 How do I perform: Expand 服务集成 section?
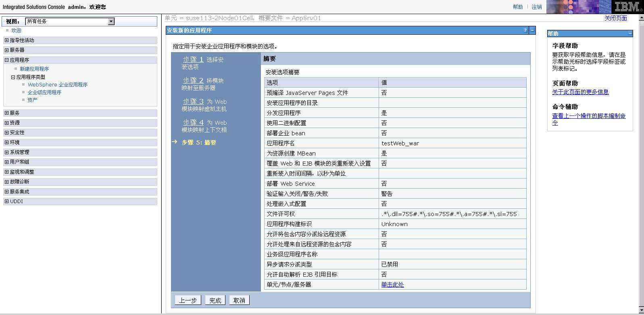tap(6, 192)
